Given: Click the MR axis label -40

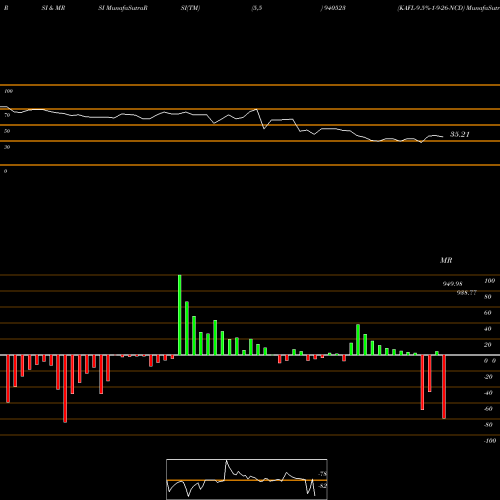Looking at the screenshot, I should (488, 393).
